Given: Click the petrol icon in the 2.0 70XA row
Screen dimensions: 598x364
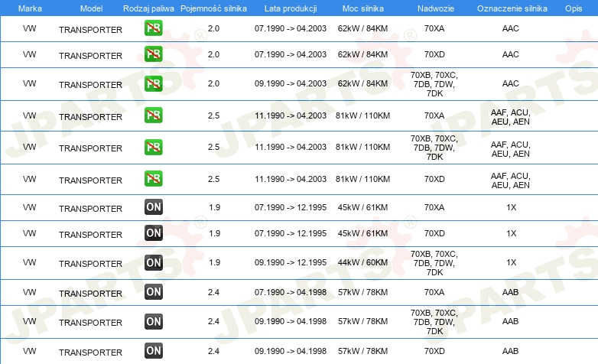Looking at the screenshot, I should (x=153, y=28).
